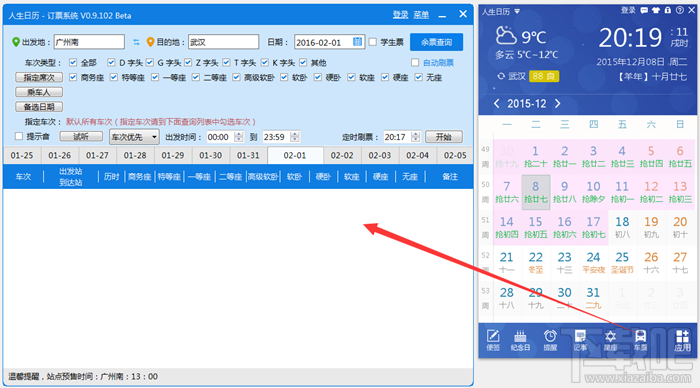Click the 历时 column header

112,177
